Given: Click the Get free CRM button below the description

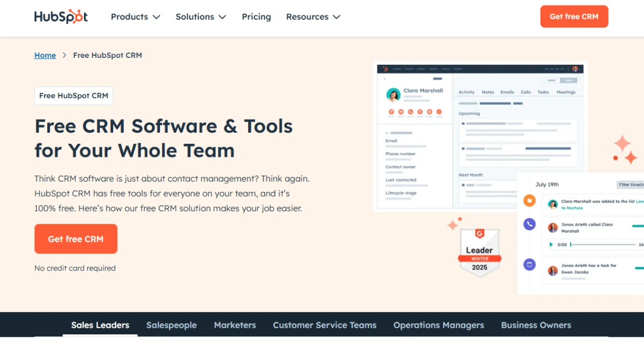Looking at the screenshot, I should coord(76,239).
